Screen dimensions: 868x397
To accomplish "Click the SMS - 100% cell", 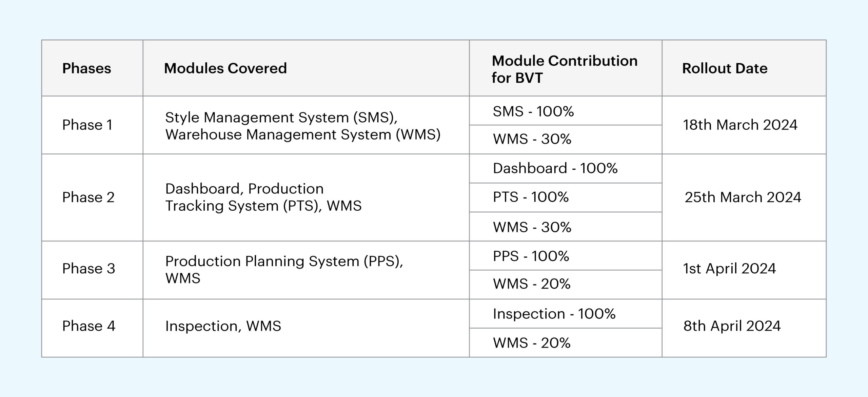I will coord(533,111).
